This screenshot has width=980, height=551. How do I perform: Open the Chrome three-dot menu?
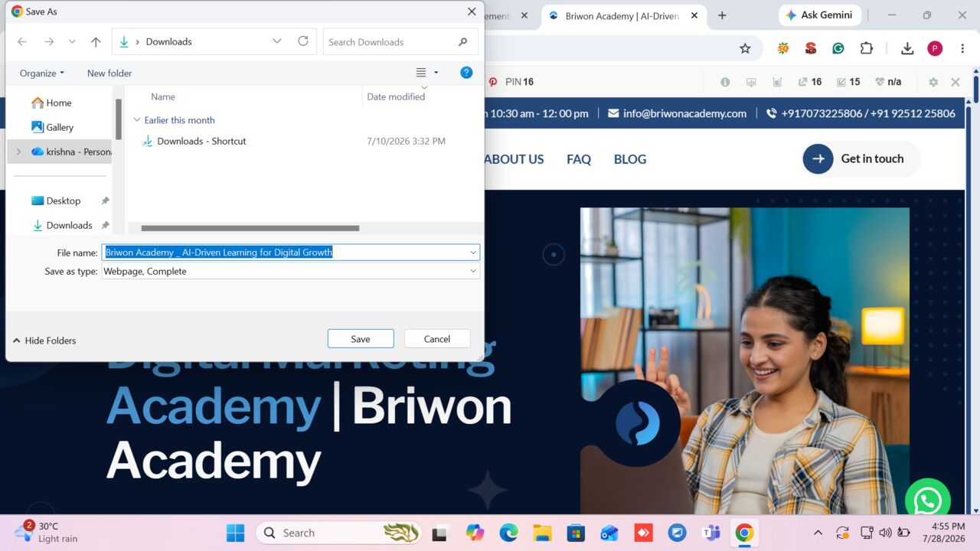(x=962, y=48)
